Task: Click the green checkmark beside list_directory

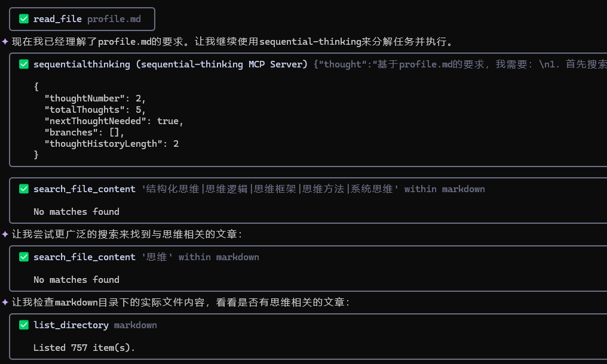Action: [x=24, y=325]
